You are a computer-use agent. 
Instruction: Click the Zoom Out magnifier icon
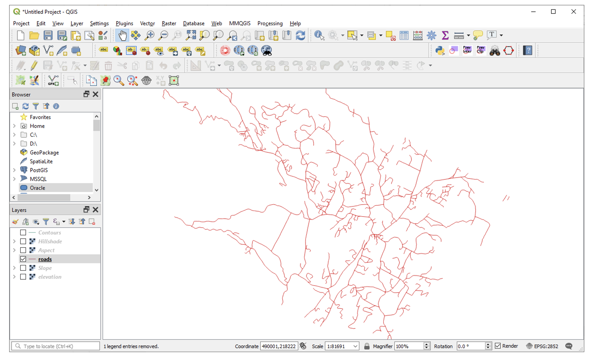[164, 36]
